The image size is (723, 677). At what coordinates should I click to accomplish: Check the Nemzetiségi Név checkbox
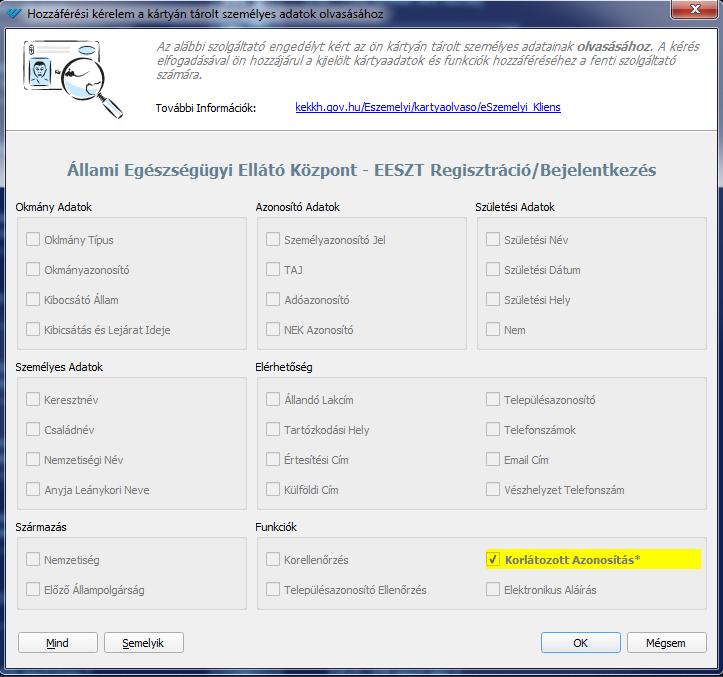33,459
